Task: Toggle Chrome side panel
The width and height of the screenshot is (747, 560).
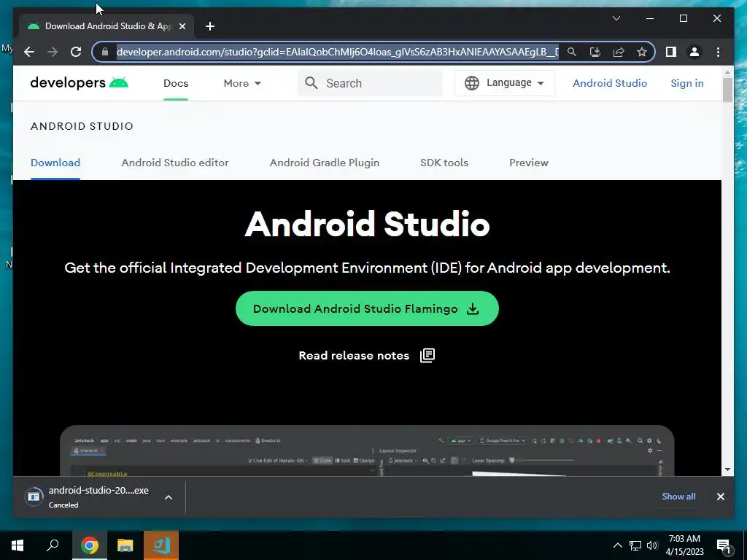Action: [x=671, y=52]
